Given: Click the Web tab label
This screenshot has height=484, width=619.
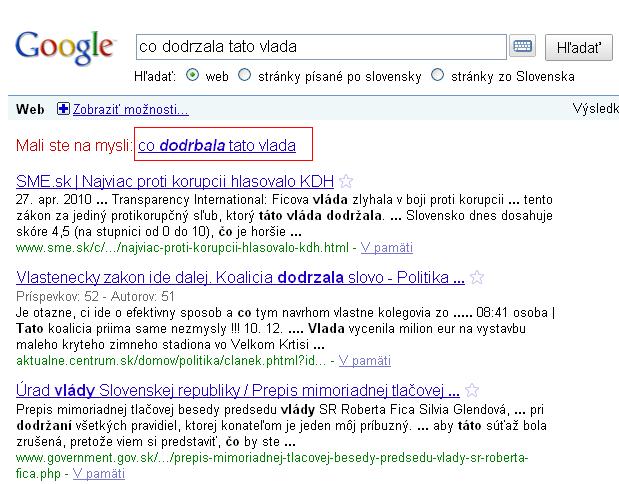Looking at the screenshot, I should point(30,109).
